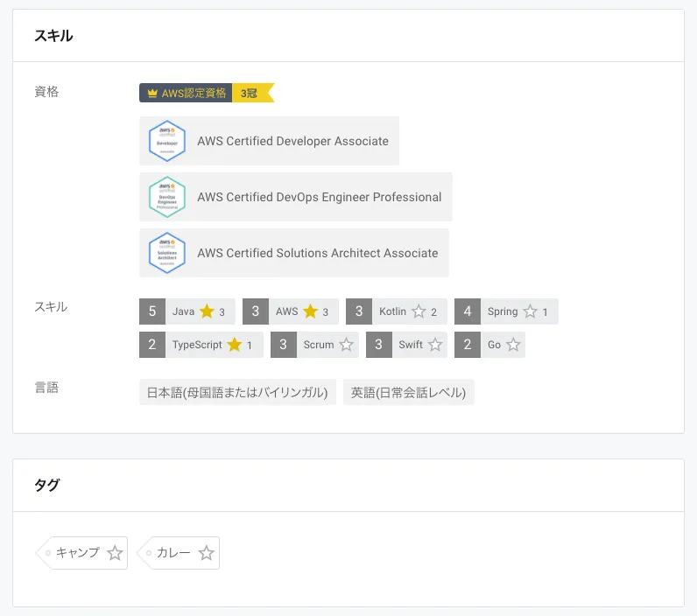Click the level 3 box beside Kotlin
This screenshot has height=616, width=697.
tap(359, 311)
